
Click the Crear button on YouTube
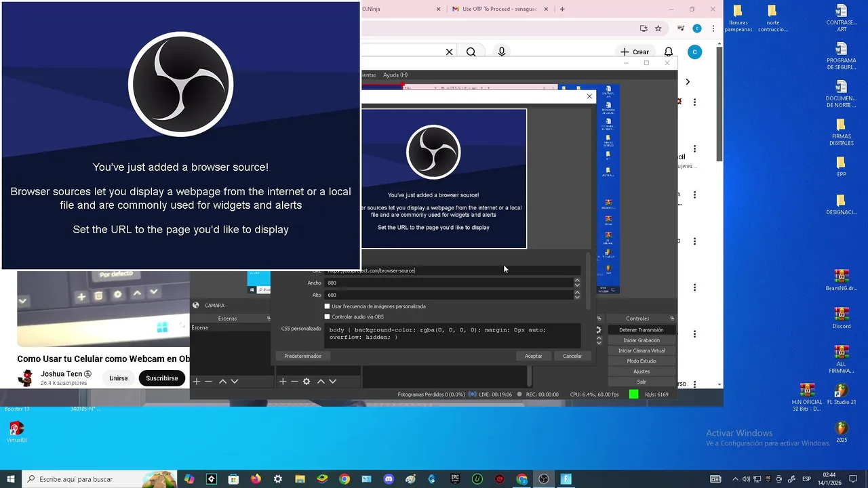click(x=635, y=52)
